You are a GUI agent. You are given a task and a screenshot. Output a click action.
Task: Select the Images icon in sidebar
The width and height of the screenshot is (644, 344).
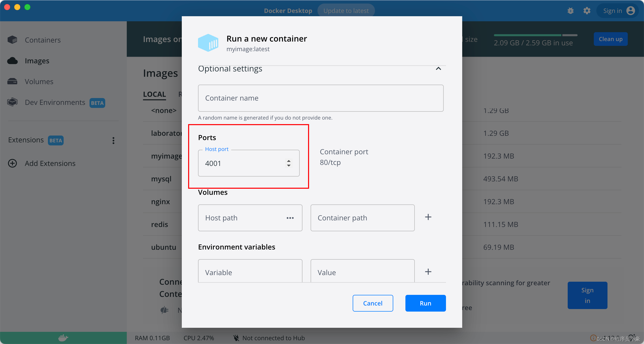point(12,61)
